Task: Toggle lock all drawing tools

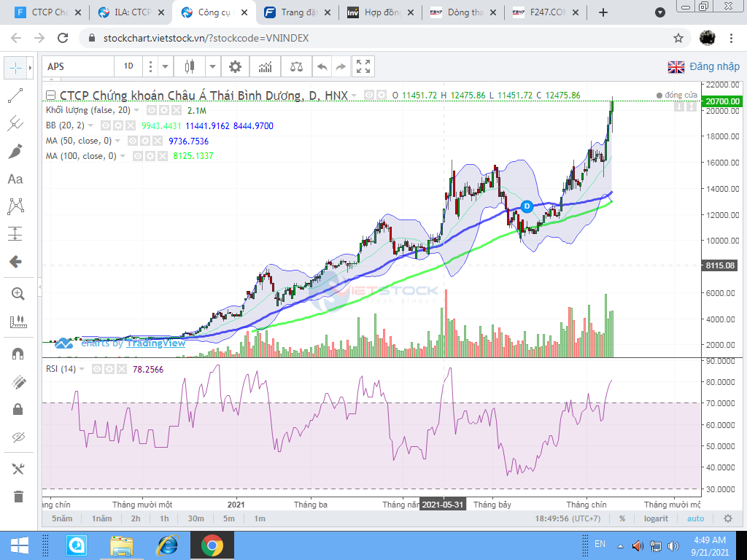Action: tap(18, 409)
